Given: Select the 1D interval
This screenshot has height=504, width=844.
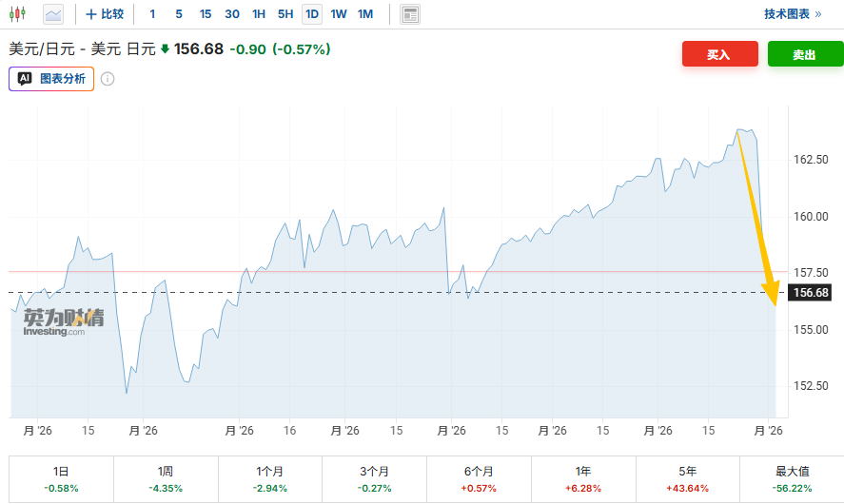Looking at the screenshot, I should [x=312, y=14].
